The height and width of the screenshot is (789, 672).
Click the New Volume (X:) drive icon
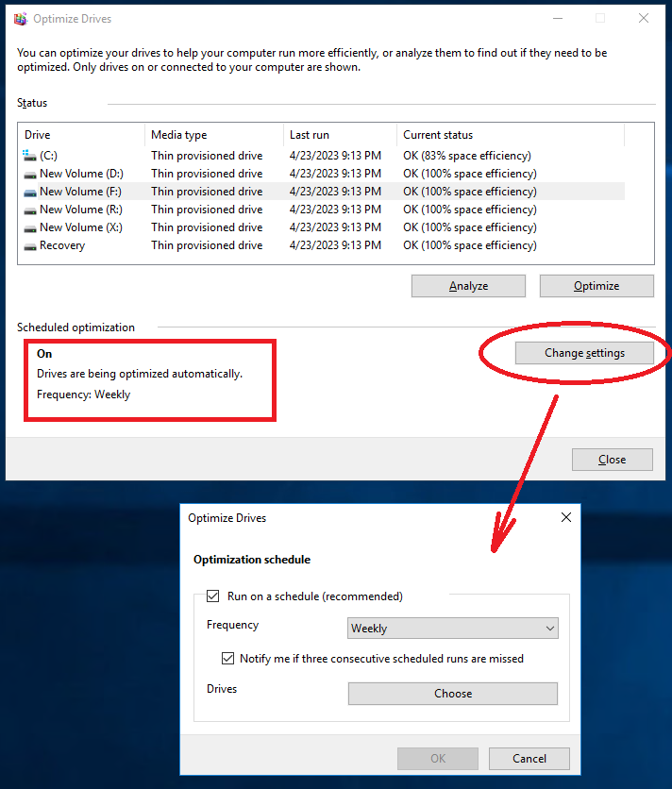[x=30, y=227]
